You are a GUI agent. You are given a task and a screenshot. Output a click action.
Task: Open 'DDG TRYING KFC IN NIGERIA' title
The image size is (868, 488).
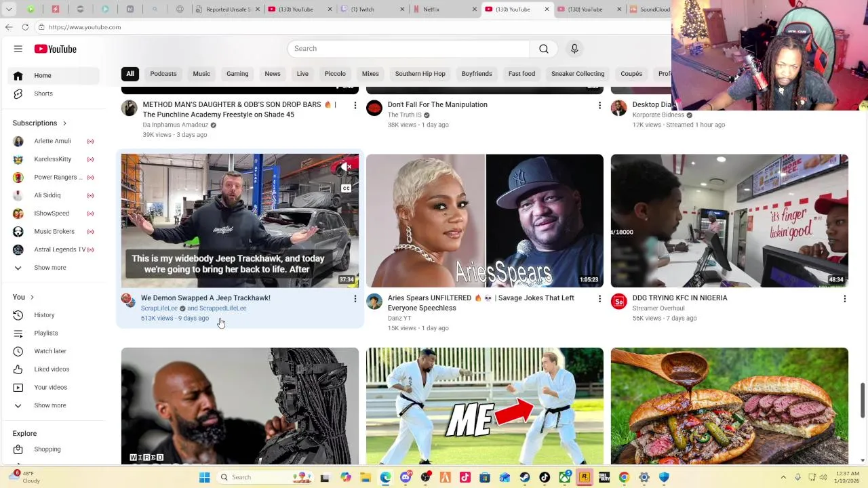(x=679, y=298)
